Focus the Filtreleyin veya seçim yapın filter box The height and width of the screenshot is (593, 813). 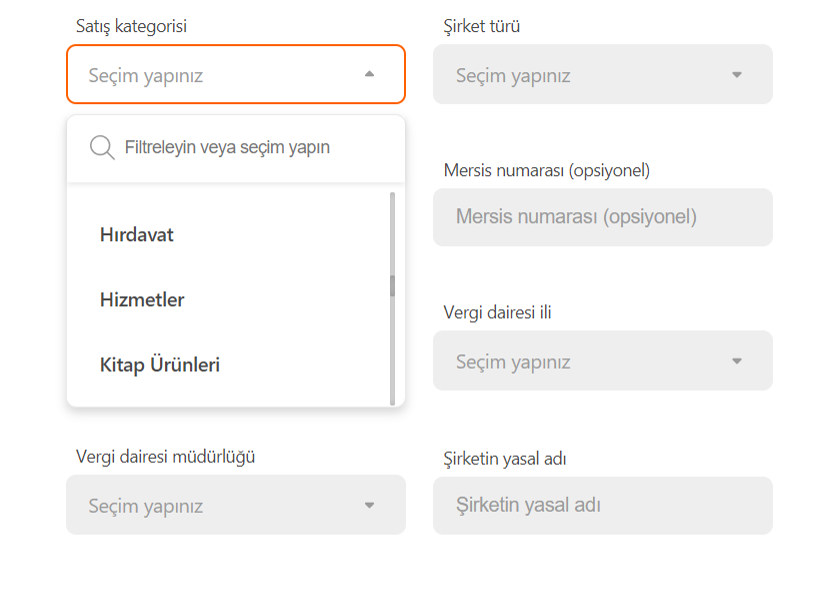[x=236, y=148]
